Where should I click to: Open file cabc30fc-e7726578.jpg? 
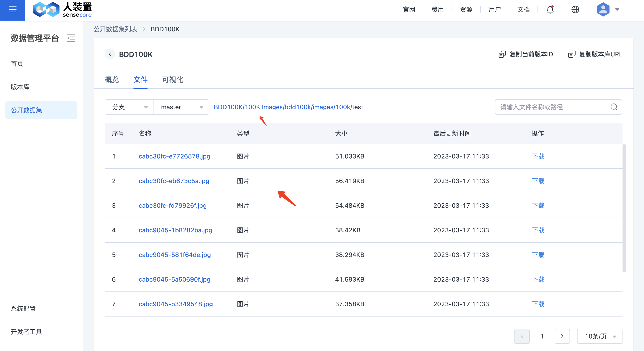[x=174, y=156]
